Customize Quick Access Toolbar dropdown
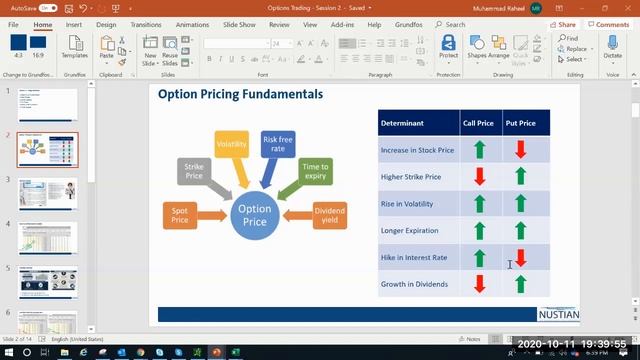Image resolution: width=640 pixels, height=360 pixels. (x=130, y=9)
